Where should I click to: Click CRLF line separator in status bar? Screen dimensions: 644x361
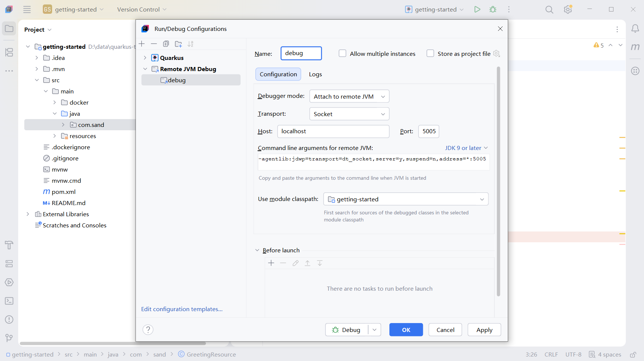click(551, 355)
